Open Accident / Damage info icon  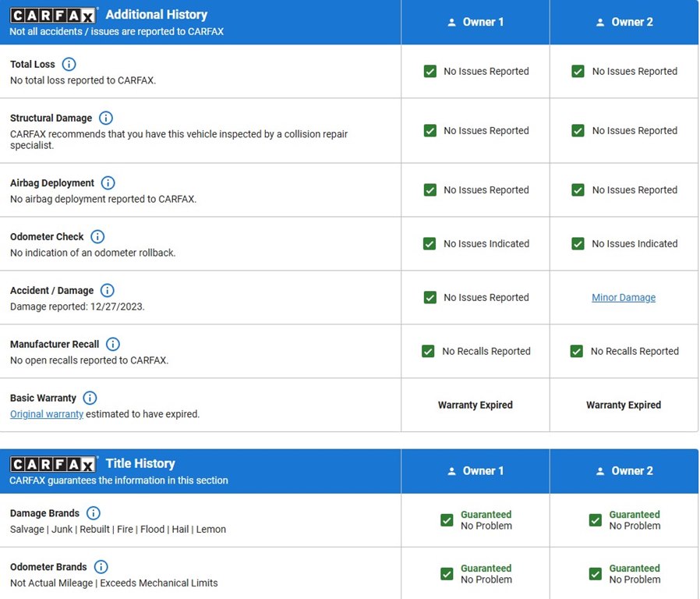click(107, 290)
